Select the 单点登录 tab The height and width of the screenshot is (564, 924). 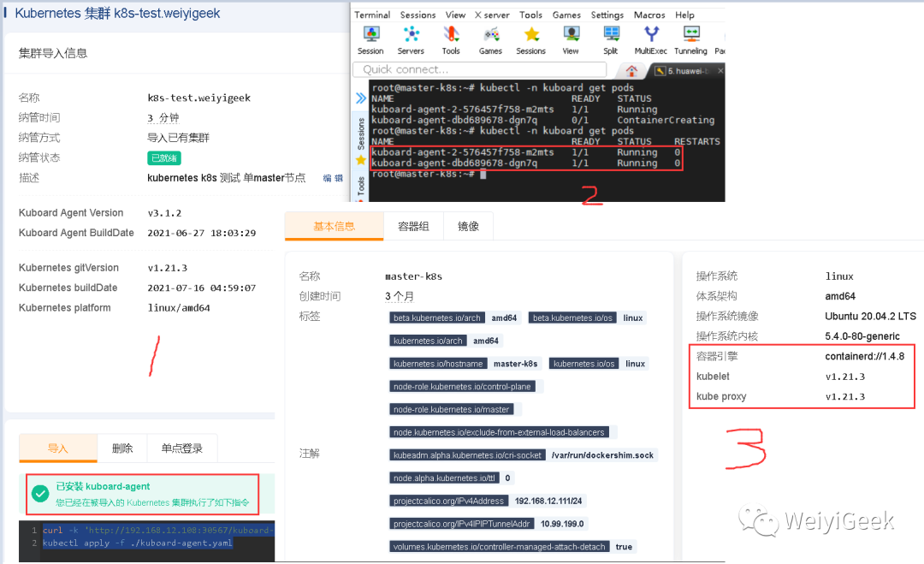181,448
